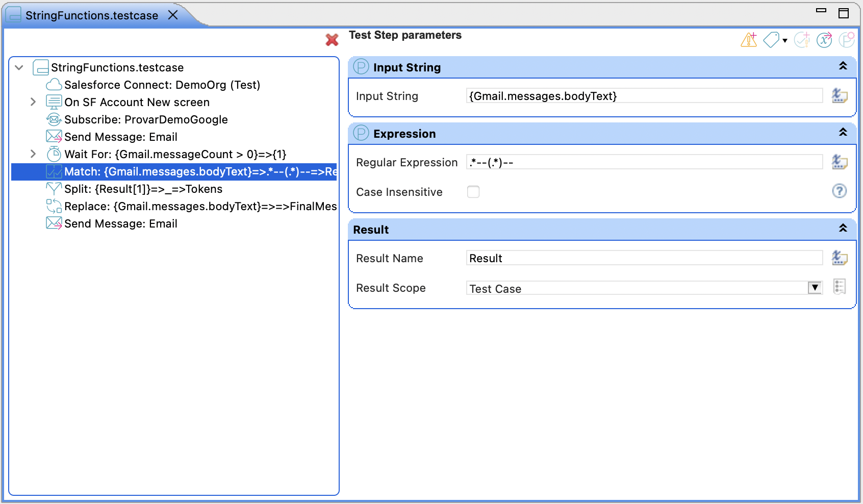Select the StringFunctions.testcase tab
863x504 pixels.
pyautogui.click(x=92, y=15)
